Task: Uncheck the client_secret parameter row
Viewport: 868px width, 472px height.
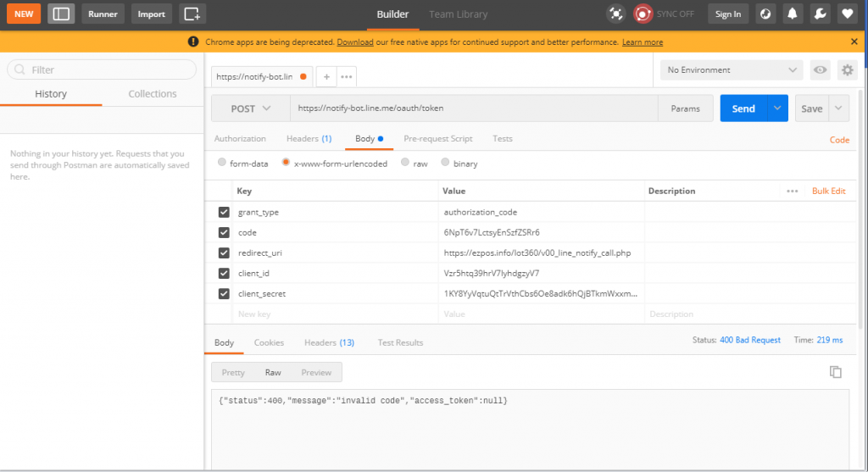Action: coord(224,294)
